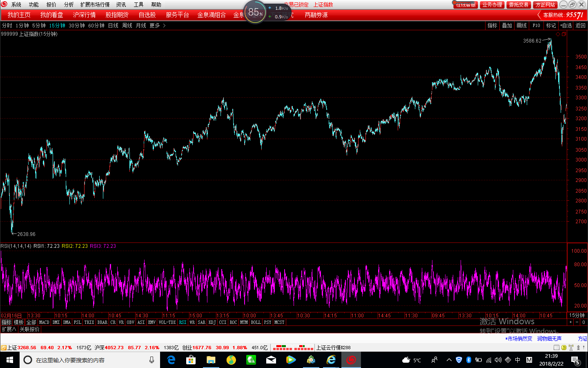Image resolution: width=588 pixels, height=368 pixels.
Task: Click the 叠加 overlay button
Action: click(x=507, y=25)
